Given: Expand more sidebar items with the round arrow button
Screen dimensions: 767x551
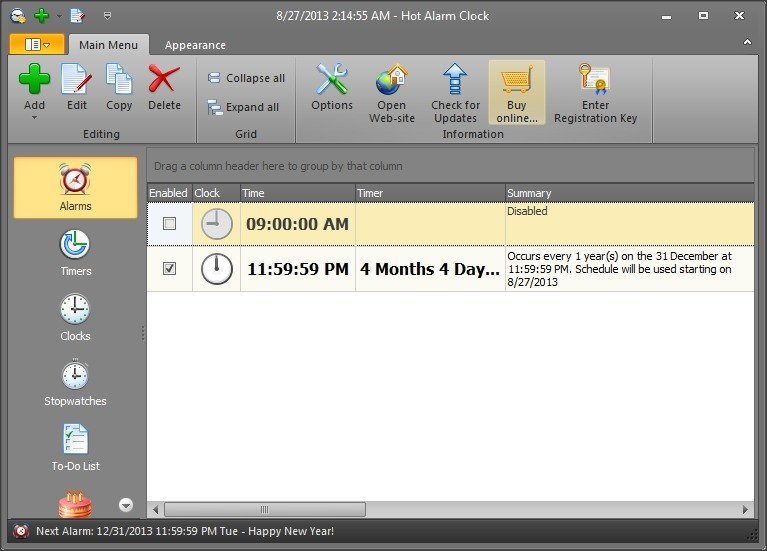Looking at the screenshot, I should point(126,505).
